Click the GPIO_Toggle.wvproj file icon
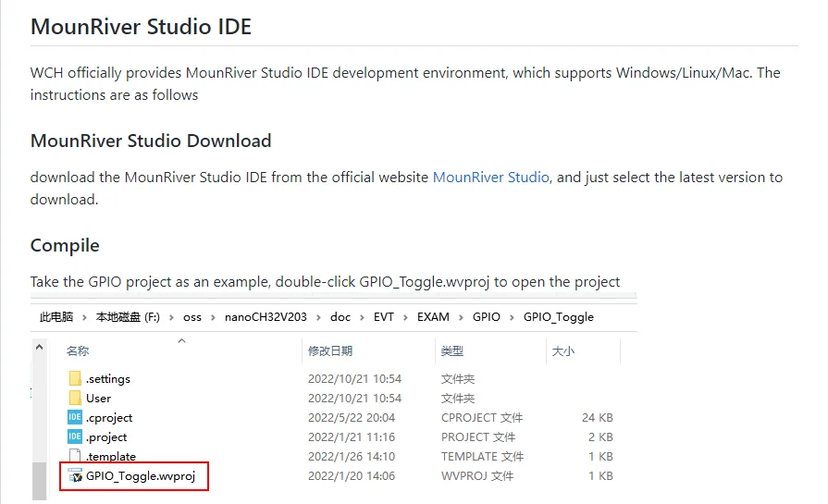This screenshot has height=504, width=828. tap(75, 476)
